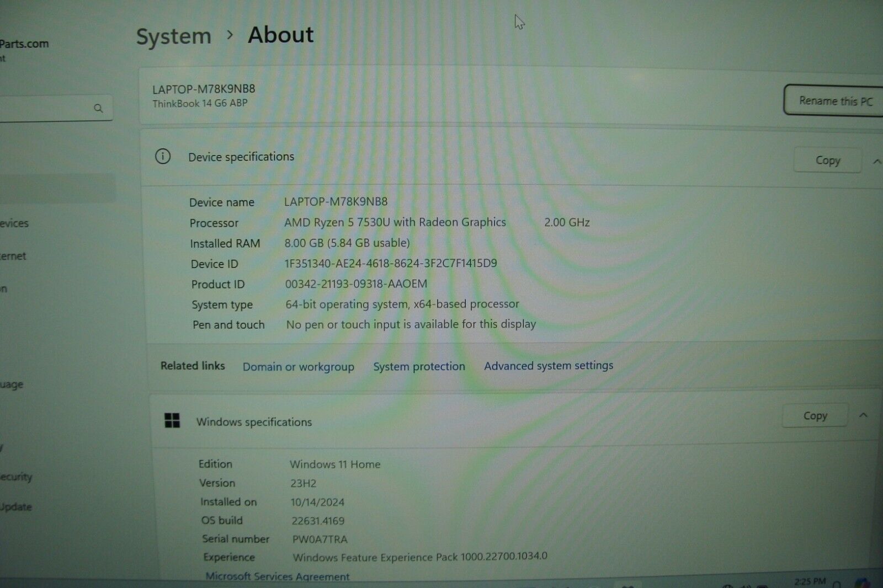
Task: Open the System protection link
Action: coord(419,366)
